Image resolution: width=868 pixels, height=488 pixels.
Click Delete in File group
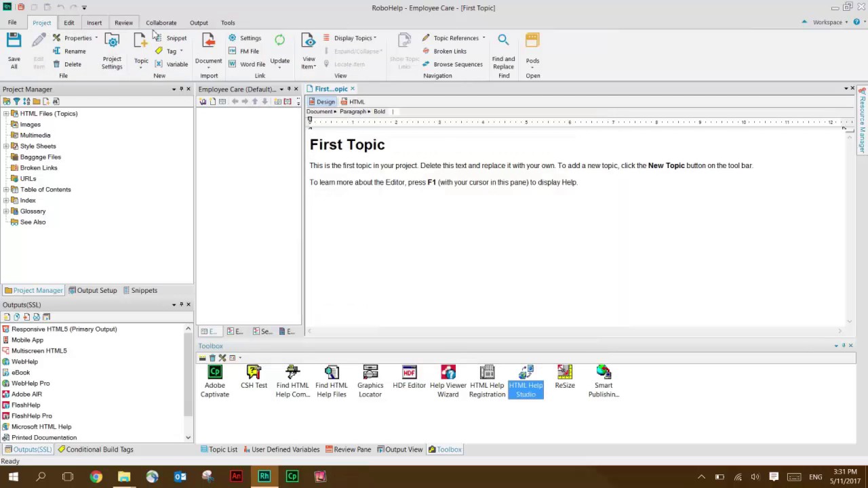67,64
